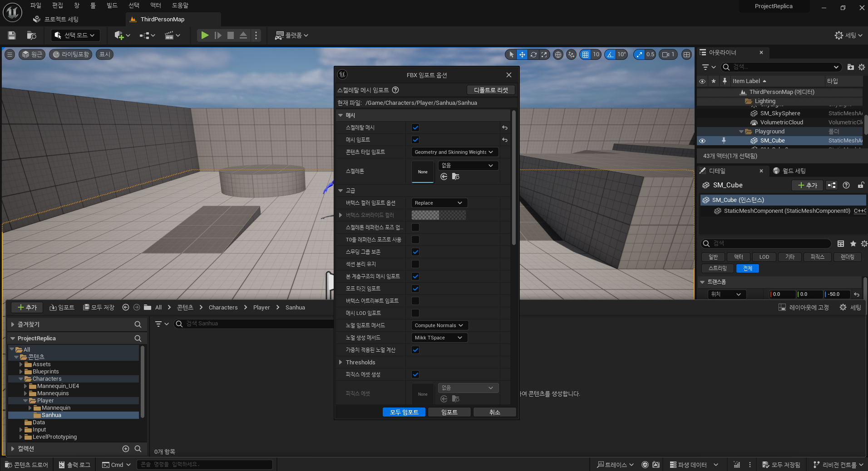Open Mikk TSpace dropdown

[x=439, y=338]
